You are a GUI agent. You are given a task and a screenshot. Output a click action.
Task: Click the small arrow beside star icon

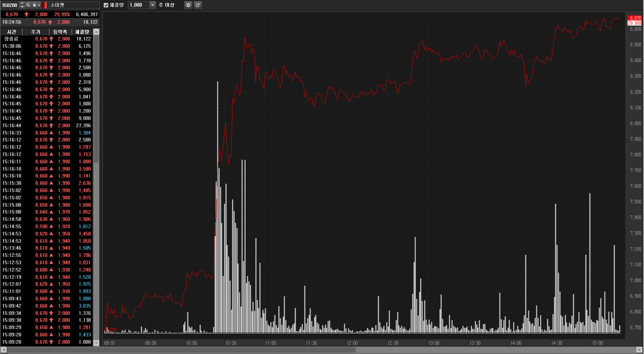coord(39,5)
